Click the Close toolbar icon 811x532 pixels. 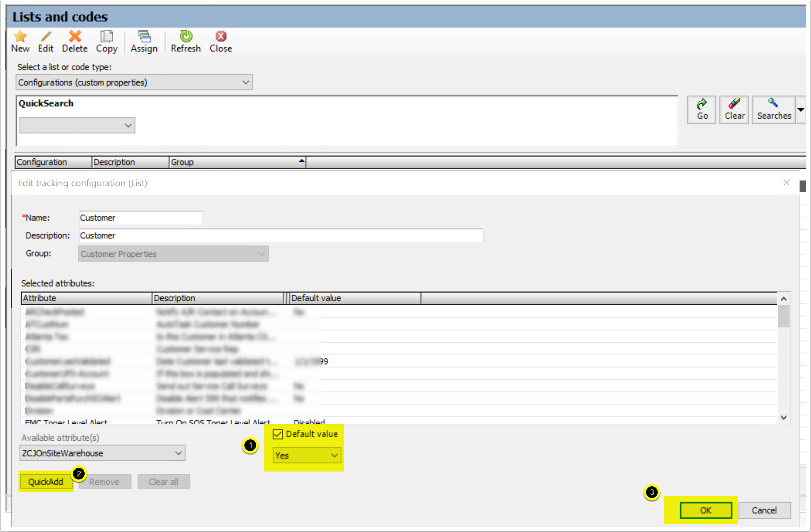point(221,36)
